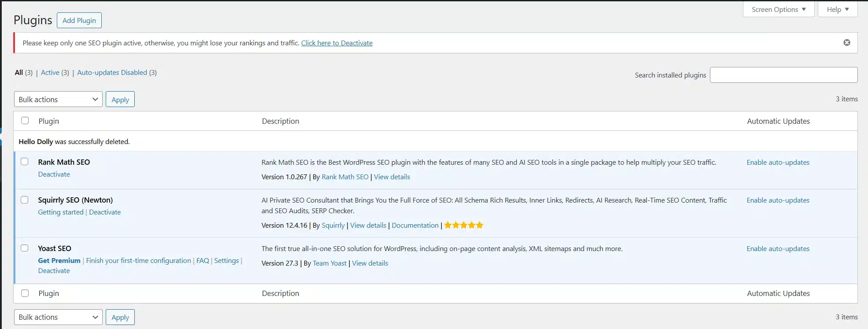Click the Plugins page heading
This screenshot has width=868, height=329.
tap(33, 20)
